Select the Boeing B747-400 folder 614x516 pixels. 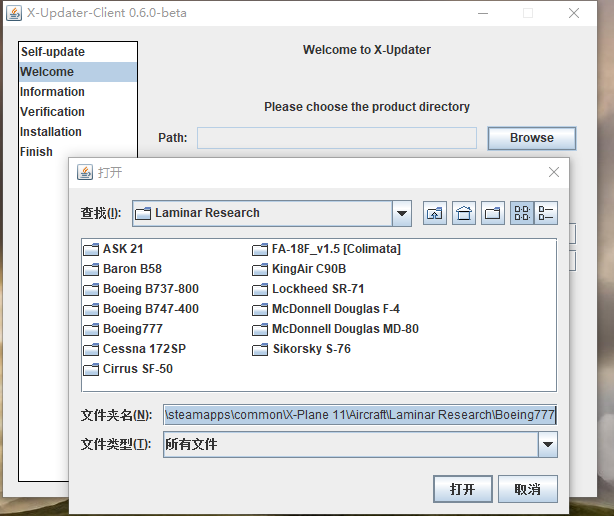pos(141,309)
